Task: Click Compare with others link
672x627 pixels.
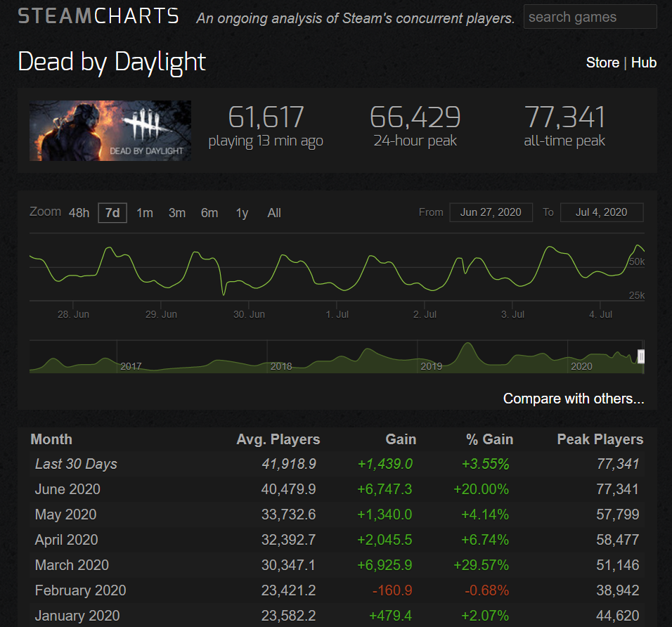Action: tap(574, 399)
